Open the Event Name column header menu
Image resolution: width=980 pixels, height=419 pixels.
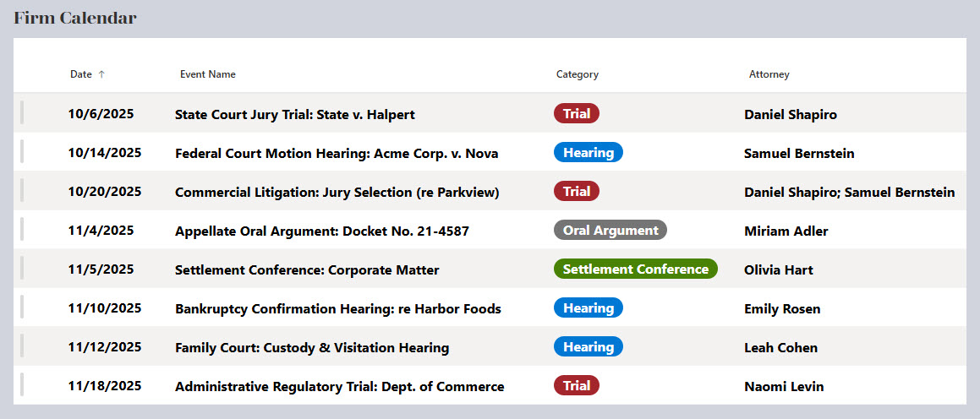click(208, 74)
